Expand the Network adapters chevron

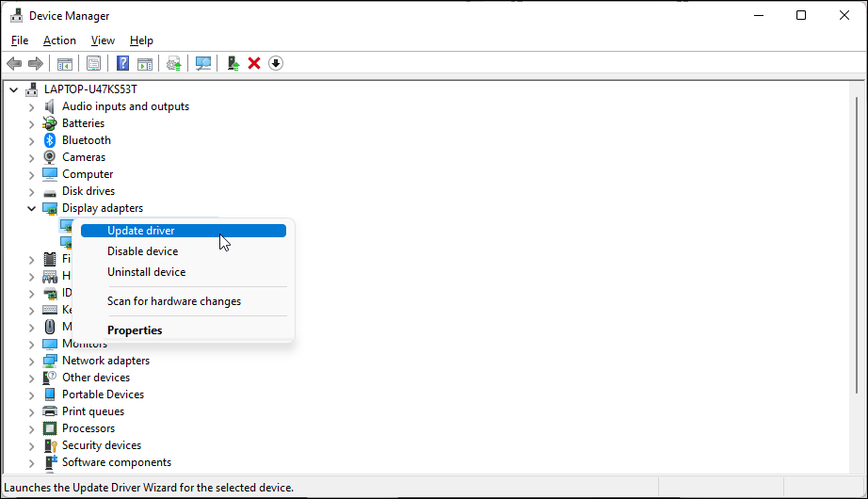point(32,362)
